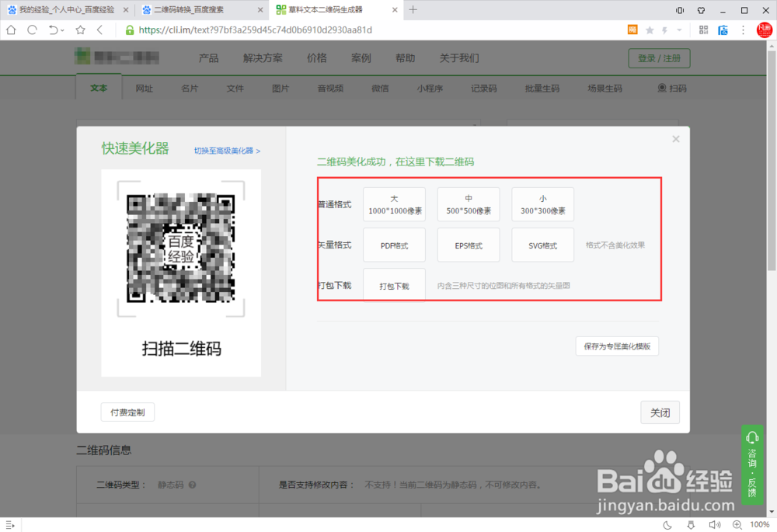Select the 音视频 tab

tap(330, 89)
